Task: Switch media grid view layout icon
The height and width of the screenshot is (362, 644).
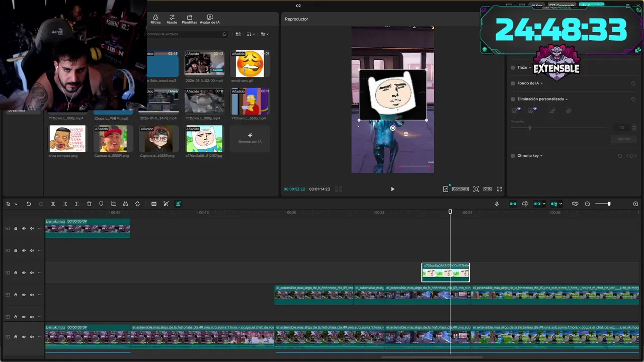Action: [x=238, y=34]
